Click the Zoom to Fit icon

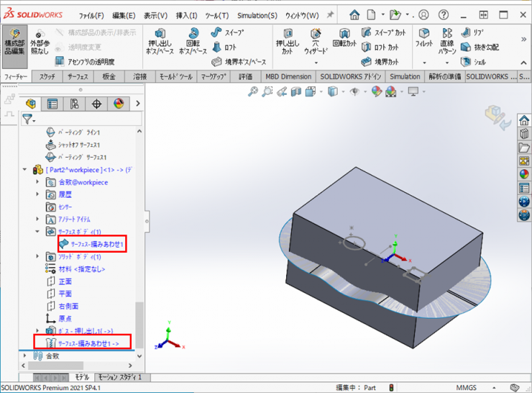[x=253, y=91]
